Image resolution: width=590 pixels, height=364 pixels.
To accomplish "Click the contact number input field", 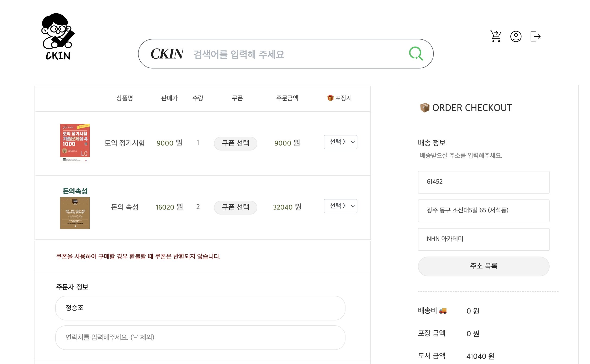I will point(200,337).
